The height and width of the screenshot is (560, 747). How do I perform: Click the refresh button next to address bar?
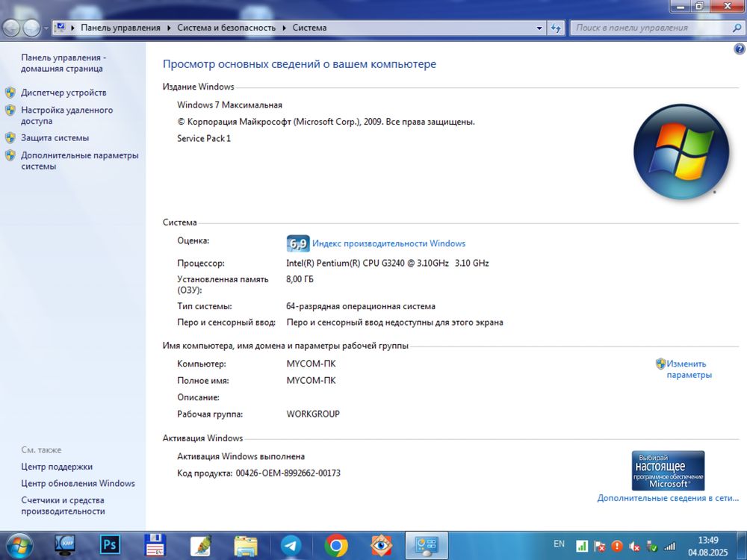[556, 28]
